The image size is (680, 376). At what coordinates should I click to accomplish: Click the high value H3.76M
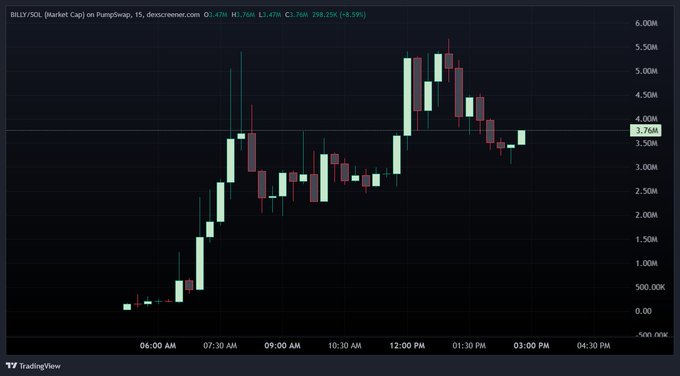(x=243, y=15)
